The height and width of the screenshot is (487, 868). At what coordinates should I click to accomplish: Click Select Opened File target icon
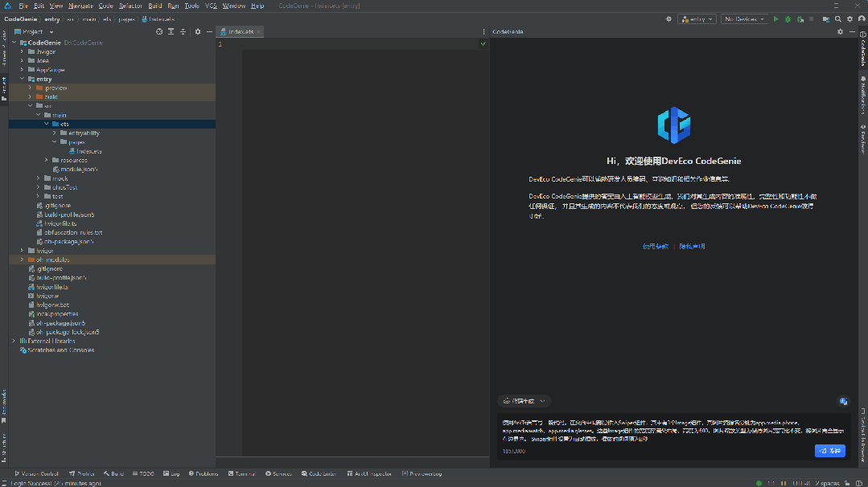point(159,31)
